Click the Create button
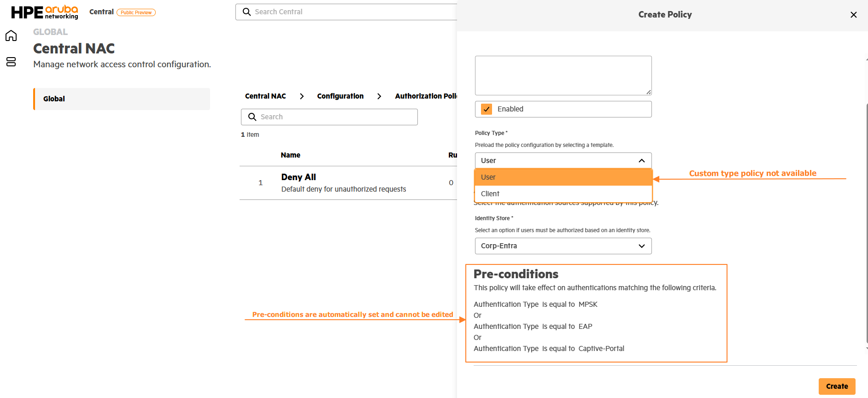 837,386
